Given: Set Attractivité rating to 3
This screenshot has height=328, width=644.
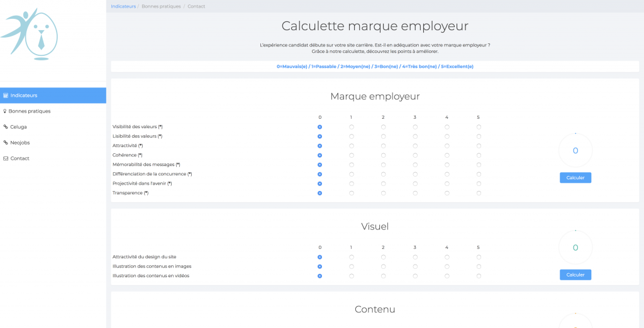Looking at the screenshot, I should [x=415, y=146].
